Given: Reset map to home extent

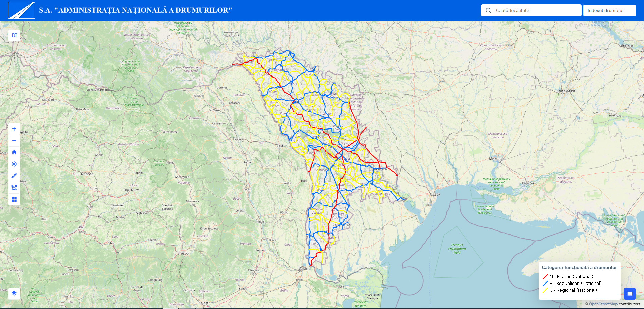Looking at the screenshot, I should coord(14,152).
